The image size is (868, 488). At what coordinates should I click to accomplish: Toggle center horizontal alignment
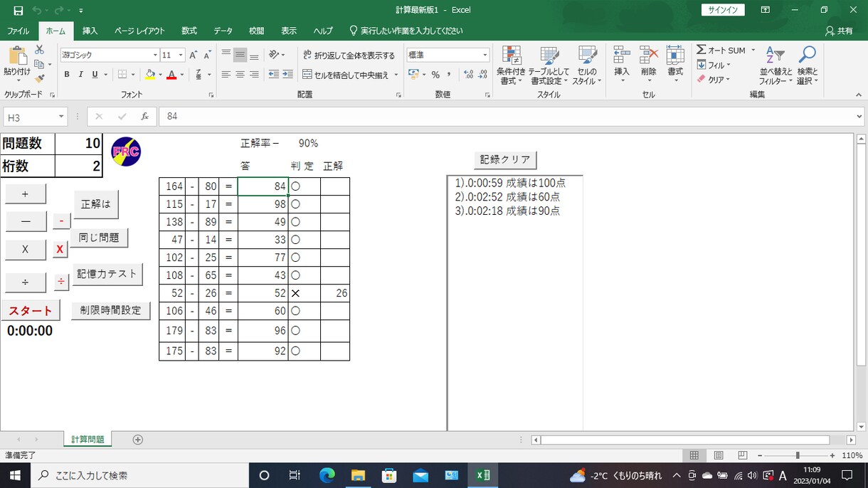pyautogui.click(x=240, y=75)
